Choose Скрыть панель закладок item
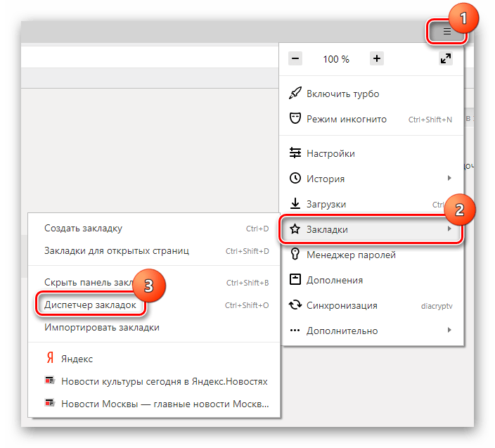 (154, 283)
